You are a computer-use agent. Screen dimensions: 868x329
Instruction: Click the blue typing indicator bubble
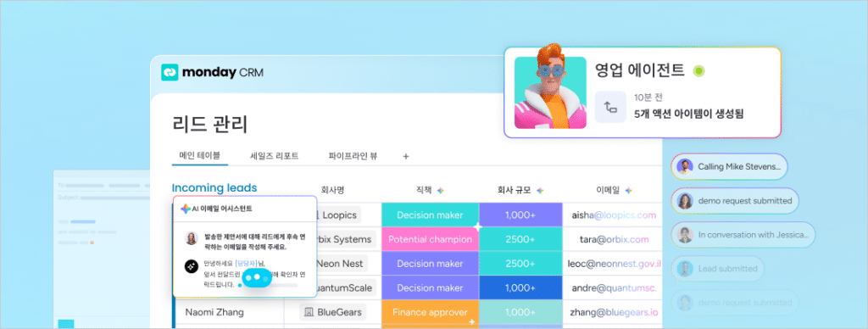[x=257, y=277]
